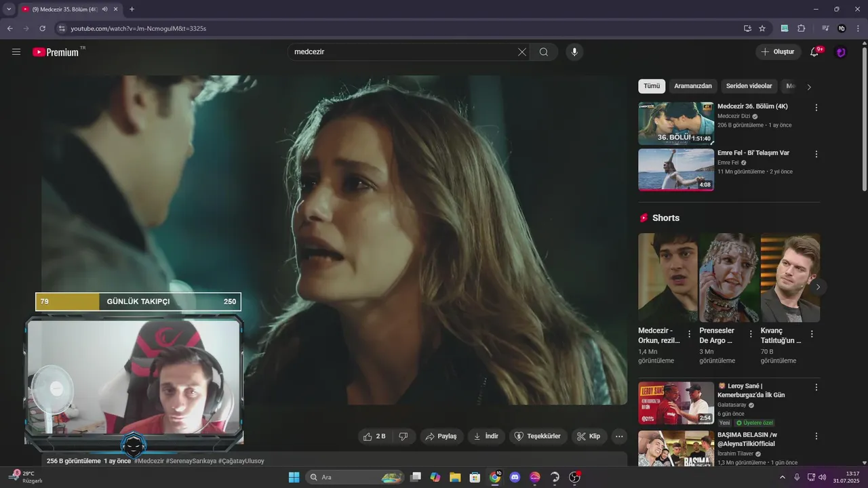
Task: Open media controls in Chrome toolbar
Action: 825,28
